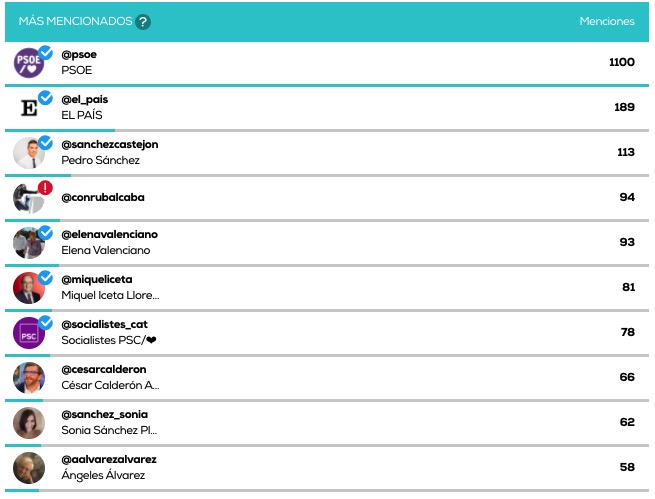655x499 pixels.
Task: Click verified badge on Elena Valenciano avatar
Action: tap(46, 233)
